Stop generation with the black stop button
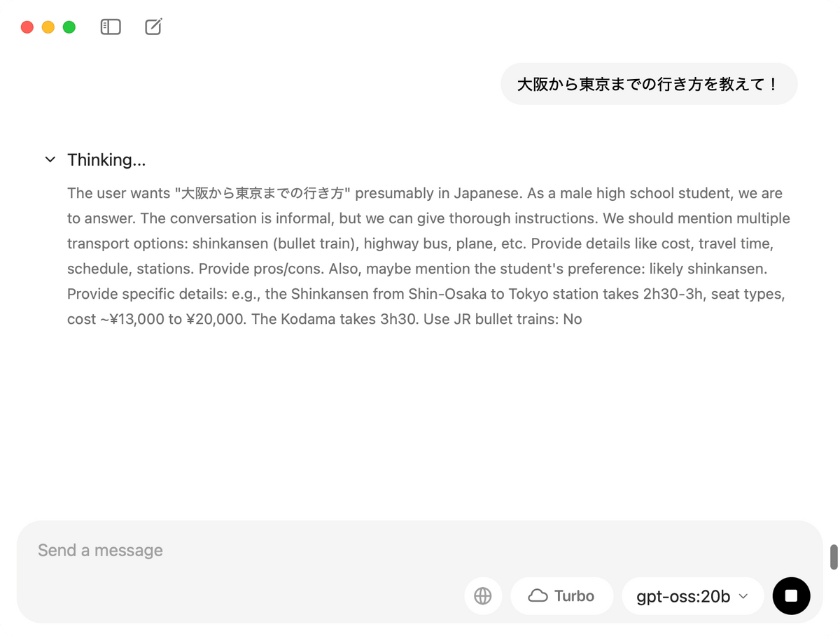This screenshot has height=636, width=840. tap(791, 596)
